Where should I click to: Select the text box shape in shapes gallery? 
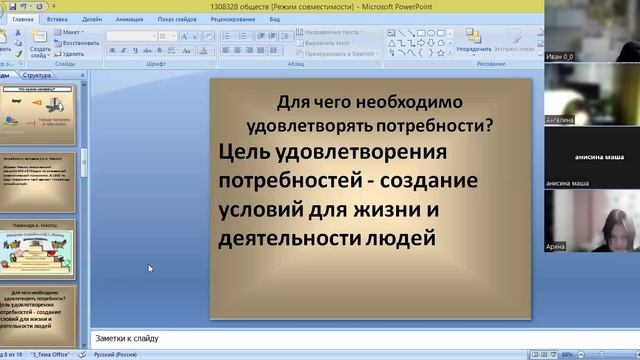[x=391, y=33]
